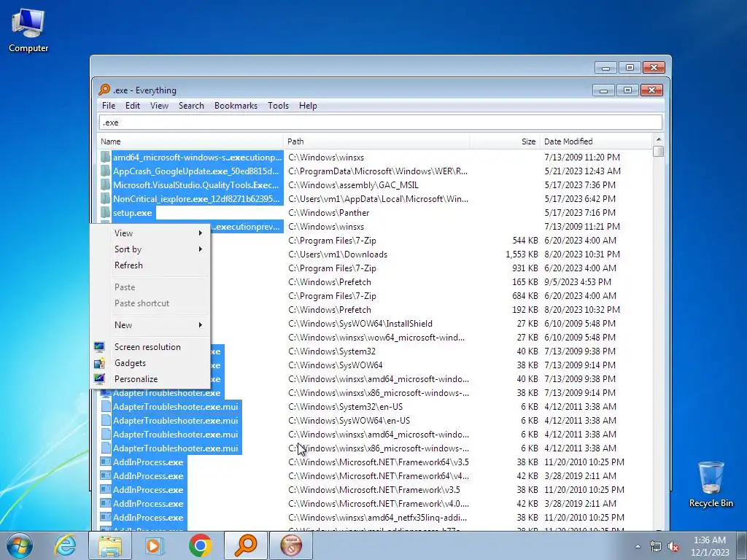Screen dimensions: 747x560
Task: Click Gadgets icon in context menu
Action: 99,363
